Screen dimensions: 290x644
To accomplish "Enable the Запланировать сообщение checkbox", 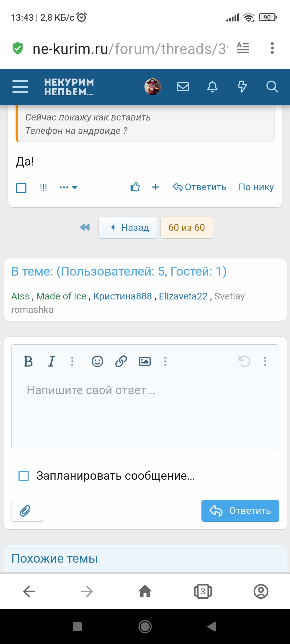I will click(24, 476).
